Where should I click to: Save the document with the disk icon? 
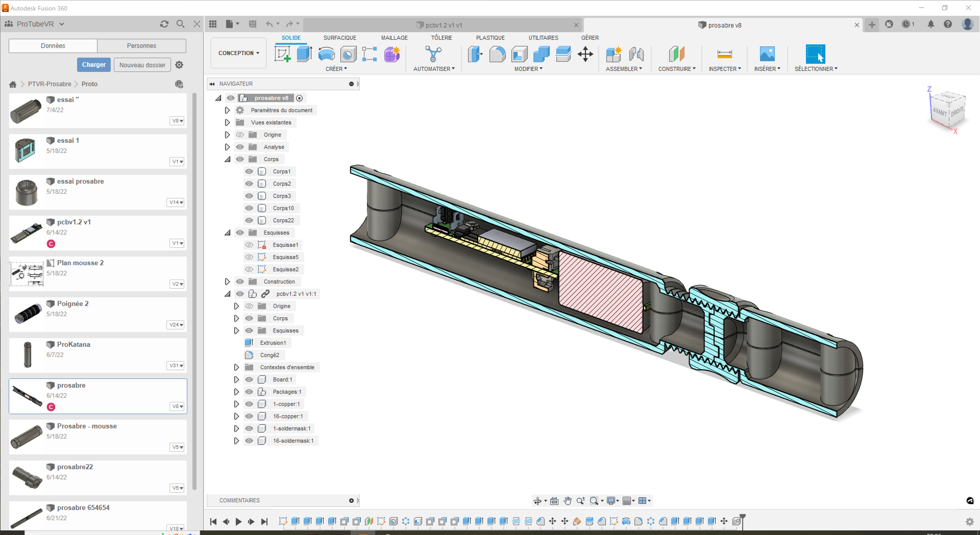pos(252,24)
